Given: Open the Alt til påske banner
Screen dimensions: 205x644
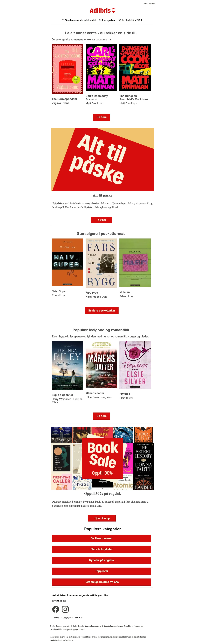Looking at the screenshot, I should tap(102, 159).
